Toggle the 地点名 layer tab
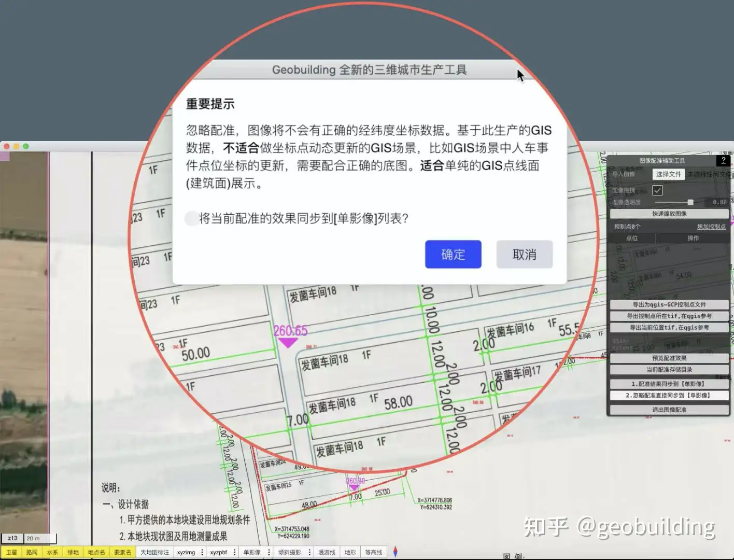The image size is (734, 560). (x=96, y=552)
